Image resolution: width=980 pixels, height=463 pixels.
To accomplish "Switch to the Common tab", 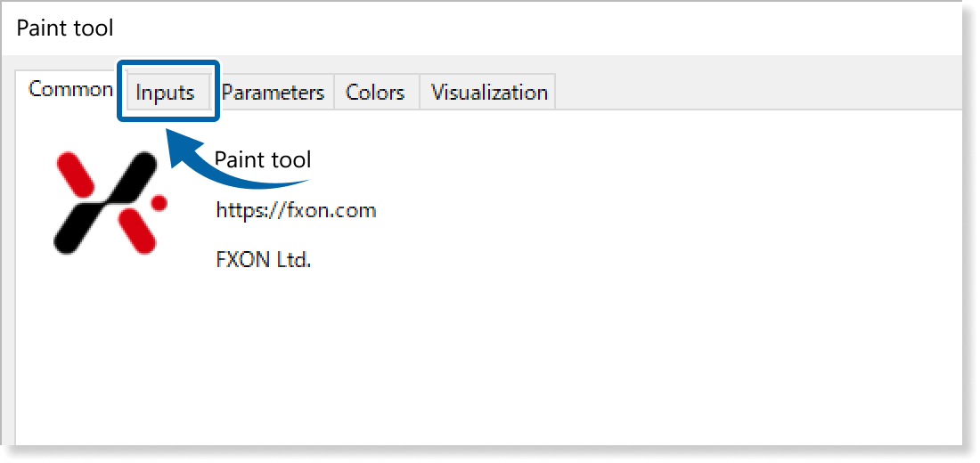I will (x=69, y=90).
